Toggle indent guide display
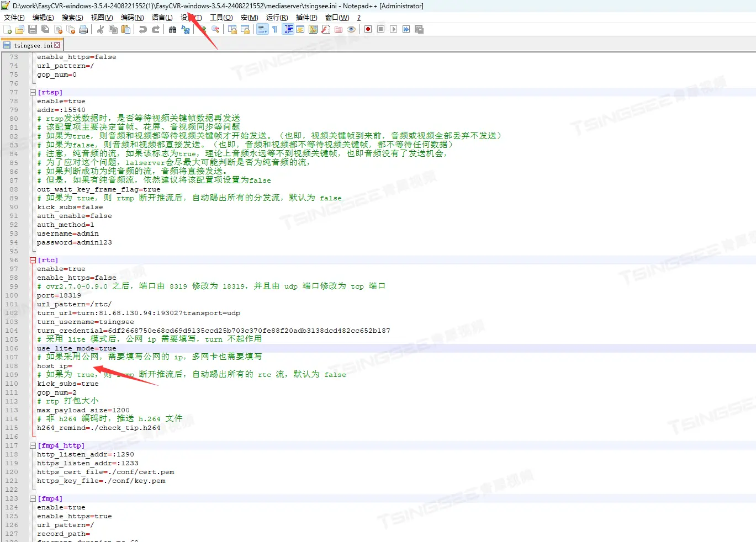This screenshot has width=756, height=542. pyautogui.click(x=288, y=29)
